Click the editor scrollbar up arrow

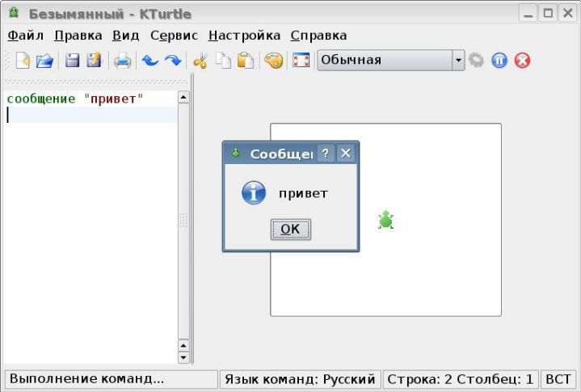point(183,98)
